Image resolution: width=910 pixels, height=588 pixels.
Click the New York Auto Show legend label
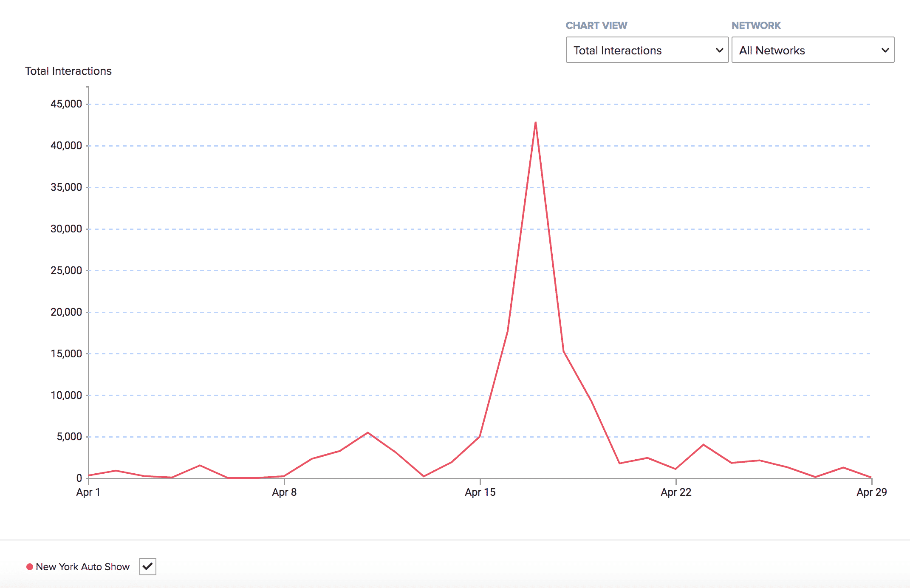pyautogui.click(x=82, y=567)
